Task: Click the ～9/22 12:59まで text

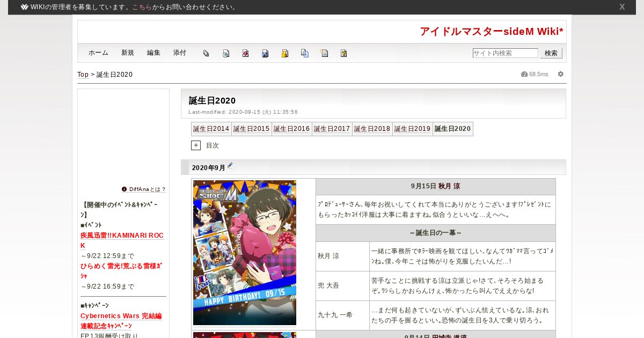Action: [107, 256]
